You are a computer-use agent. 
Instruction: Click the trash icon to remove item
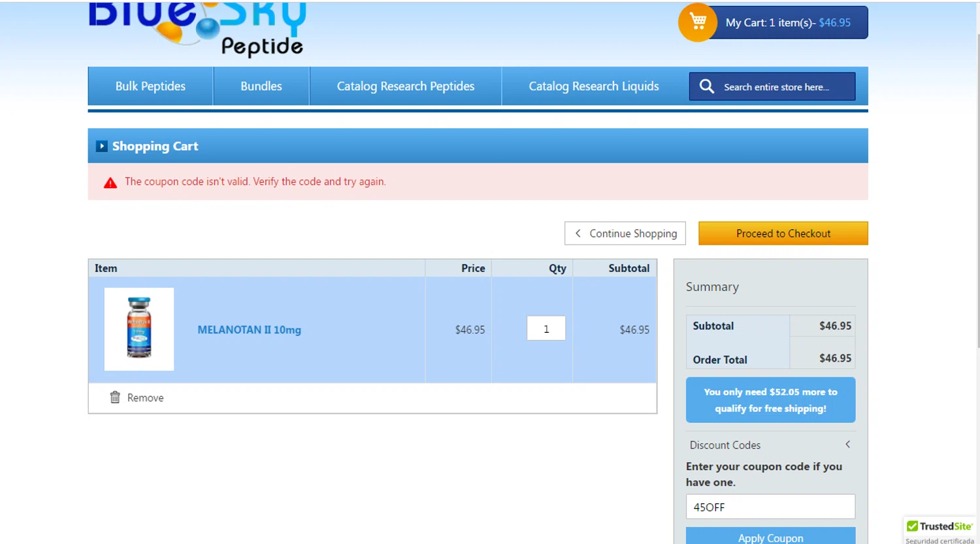(x=115, y=397)
